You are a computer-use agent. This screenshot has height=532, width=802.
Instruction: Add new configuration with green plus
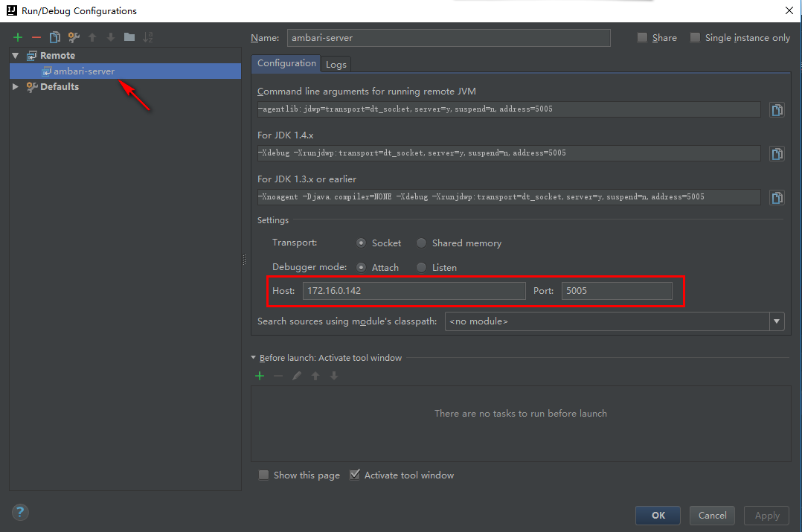(18, 37)
